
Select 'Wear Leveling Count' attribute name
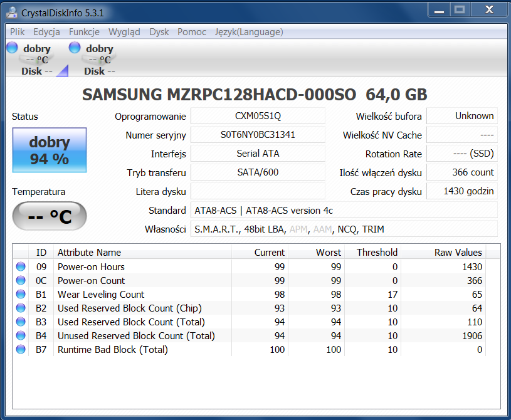tap(101, 294)
